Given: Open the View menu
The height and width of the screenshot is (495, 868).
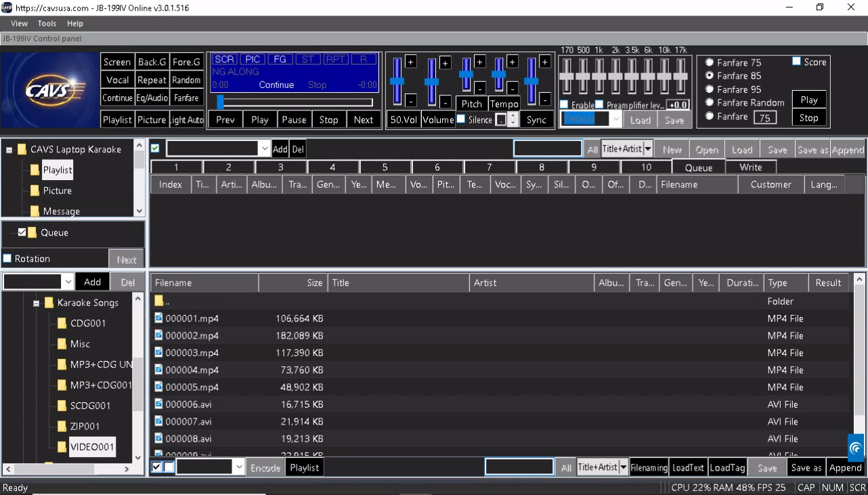Looking at the screenshot, I should pyautogui.click(x=19, y=24).
